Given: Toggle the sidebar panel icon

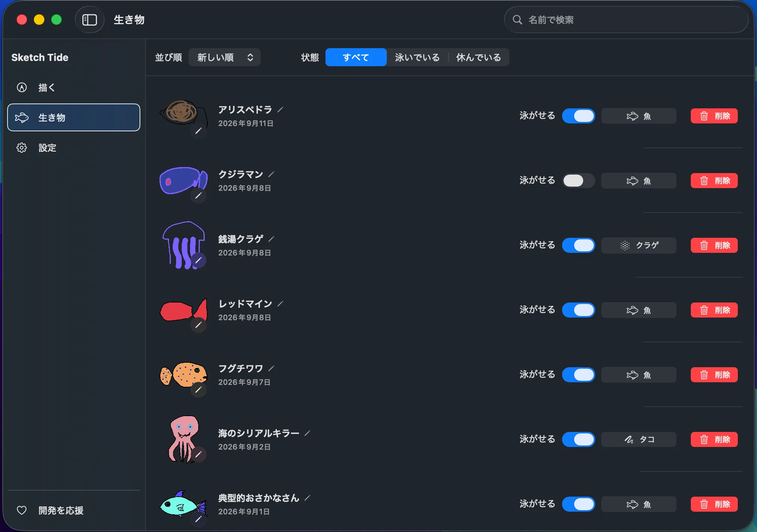Looking at the screenshot, I should (x=90, y=20).
